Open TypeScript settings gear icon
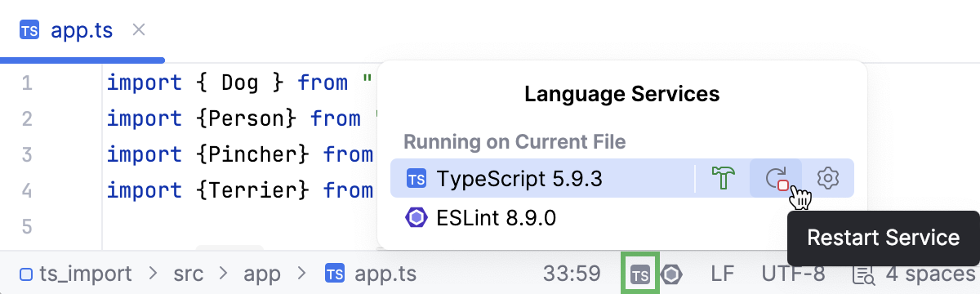The width and height of the screenshot is (980, 294). [x=828, y=178]
